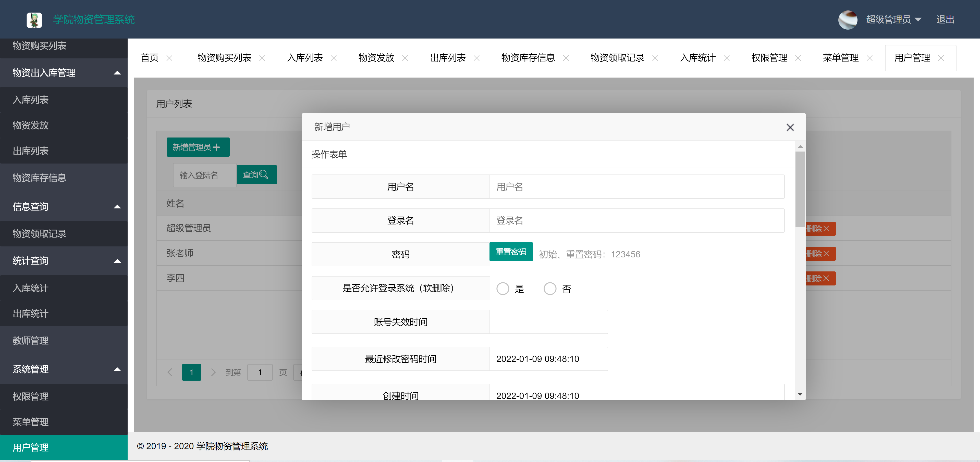Screen dimensions: 980x462
Task: Collapse the 统计查询 sidebar section
Action: pos(118,260)
